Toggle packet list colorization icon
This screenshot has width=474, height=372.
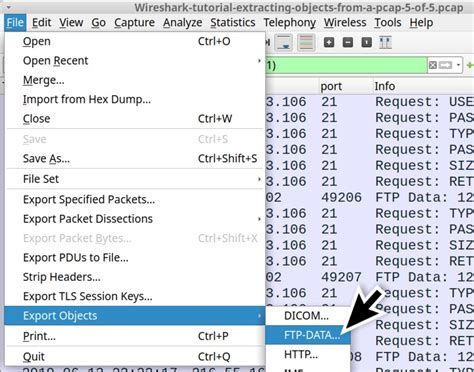tap(306, 43)
